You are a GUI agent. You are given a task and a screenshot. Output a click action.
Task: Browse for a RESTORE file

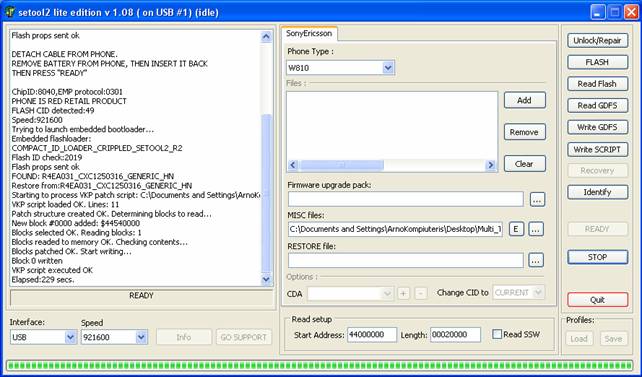[536, 260]
